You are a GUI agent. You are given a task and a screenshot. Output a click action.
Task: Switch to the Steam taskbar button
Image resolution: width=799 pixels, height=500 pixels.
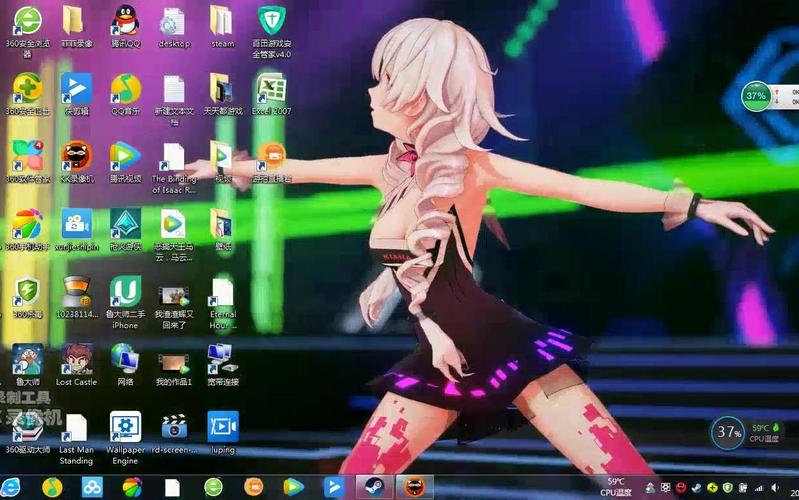pos(374,487)
